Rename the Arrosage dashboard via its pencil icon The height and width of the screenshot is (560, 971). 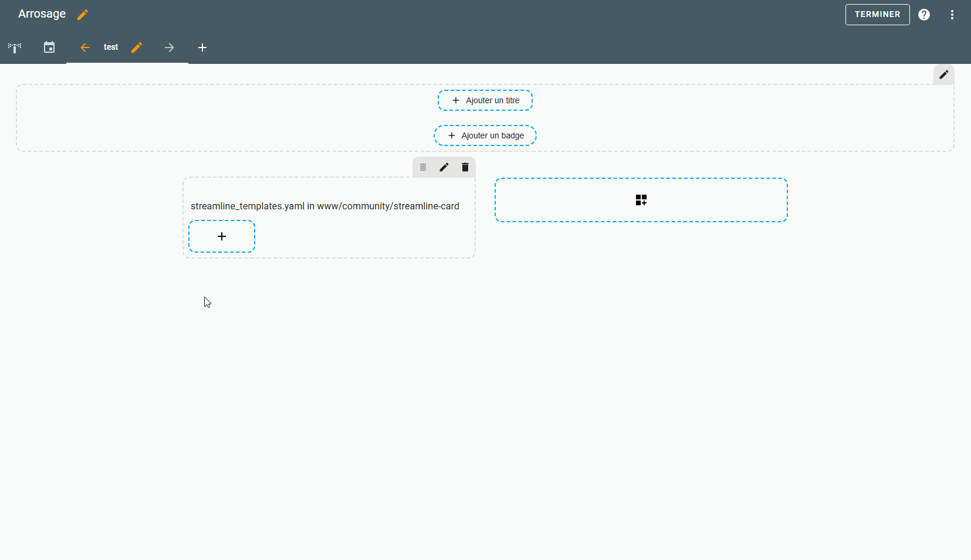tap(83, 14)
